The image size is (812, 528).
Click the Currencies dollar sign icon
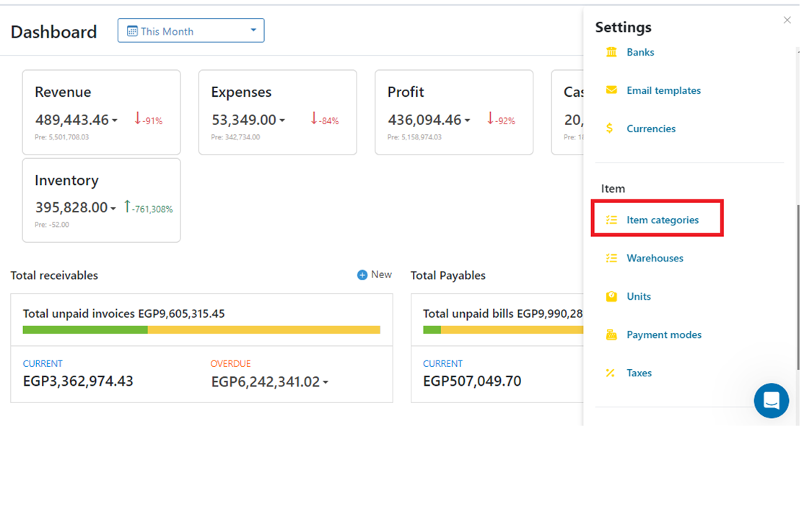(x=610, y=129)
